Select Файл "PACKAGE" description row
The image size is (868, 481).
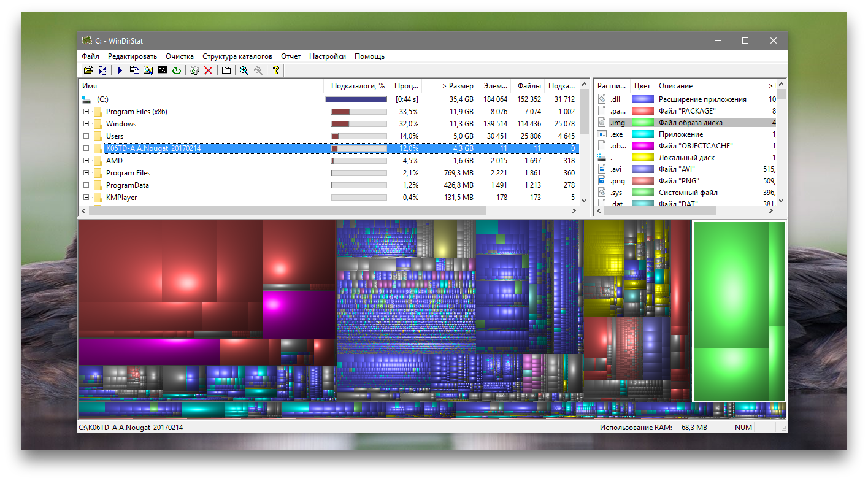[x=686, y=111]
